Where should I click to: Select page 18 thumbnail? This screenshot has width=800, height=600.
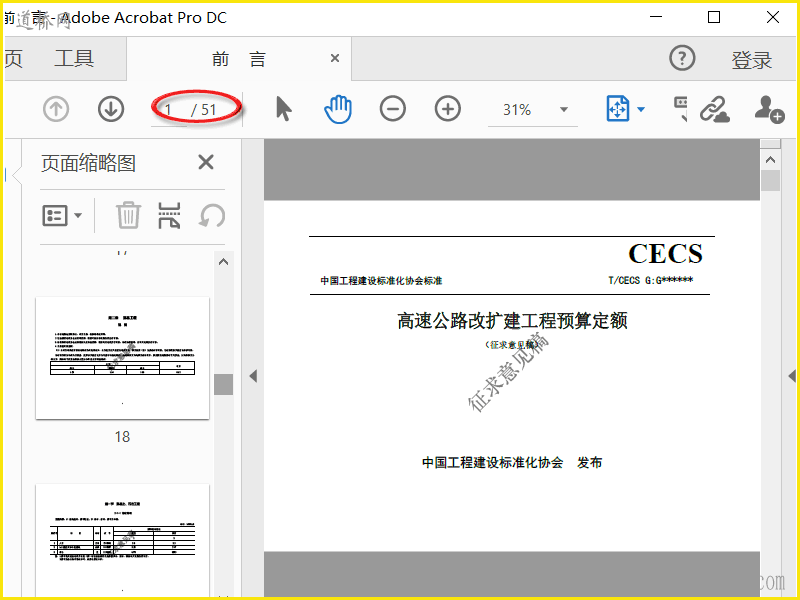(122, 358)
